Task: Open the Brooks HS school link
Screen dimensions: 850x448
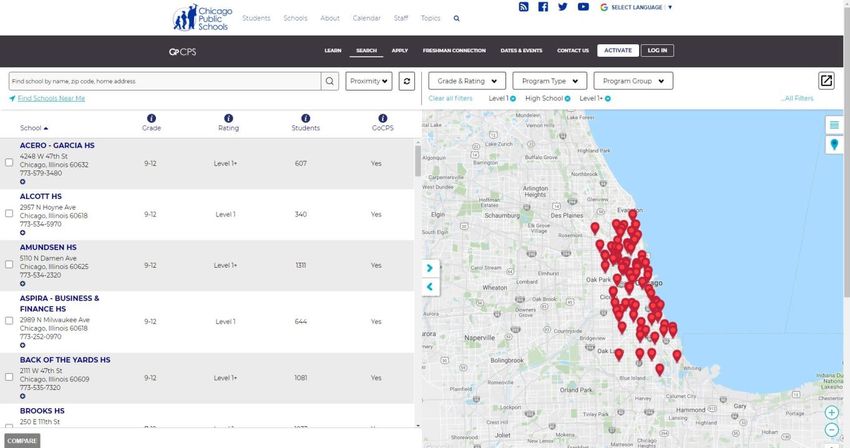Action: pyautogui.click(x=42, y=411)
